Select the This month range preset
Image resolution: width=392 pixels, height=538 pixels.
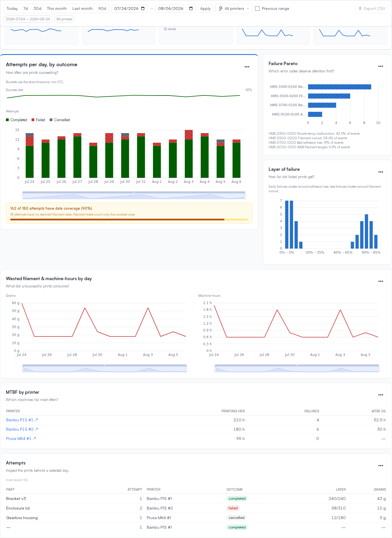(x=57, y=8)
